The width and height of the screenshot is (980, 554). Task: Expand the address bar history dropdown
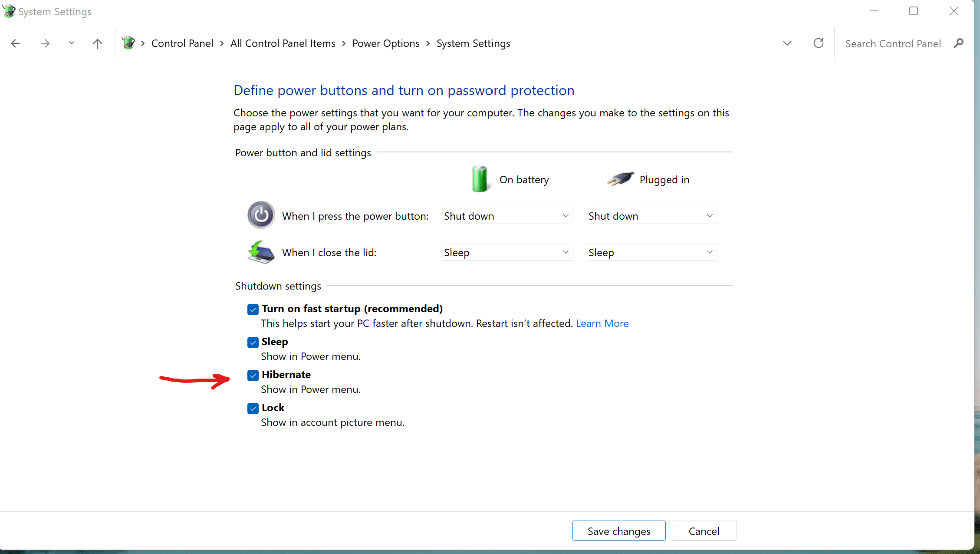(x=787, y=43)
